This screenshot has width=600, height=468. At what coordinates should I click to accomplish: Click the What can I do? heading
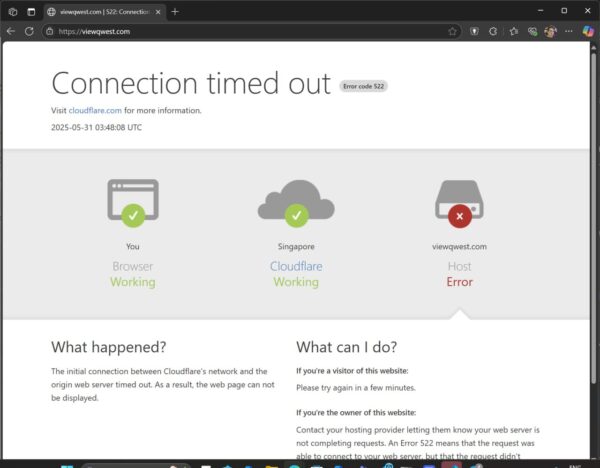[347, 347]
